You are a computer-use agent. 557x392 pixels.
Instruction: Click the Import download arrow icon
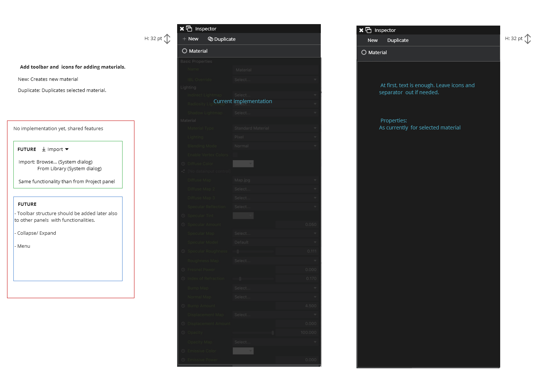click(44, 149)
